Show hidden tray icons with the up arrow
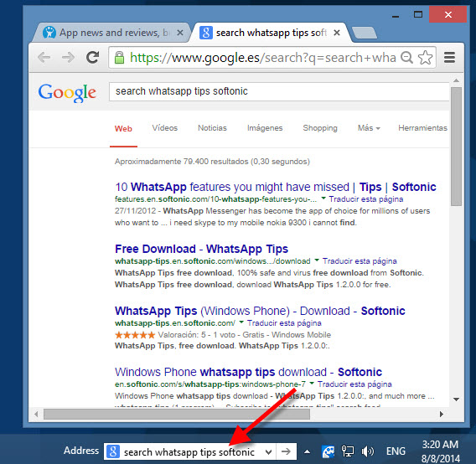Image resolution: width=476 pixels, height=464 pixels. (307, 452)
